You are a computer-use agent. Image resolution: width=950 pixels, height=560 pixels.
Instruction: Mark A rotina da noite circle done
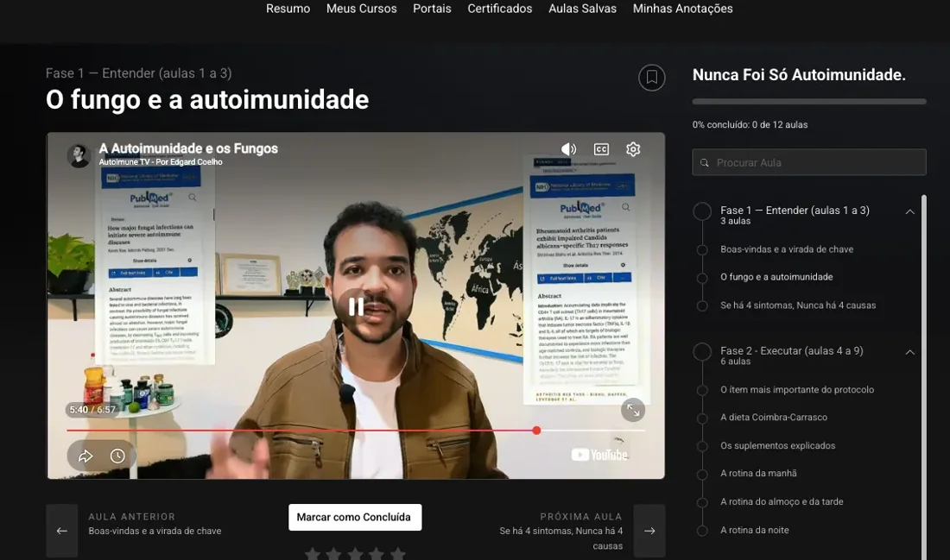[702, 531]
